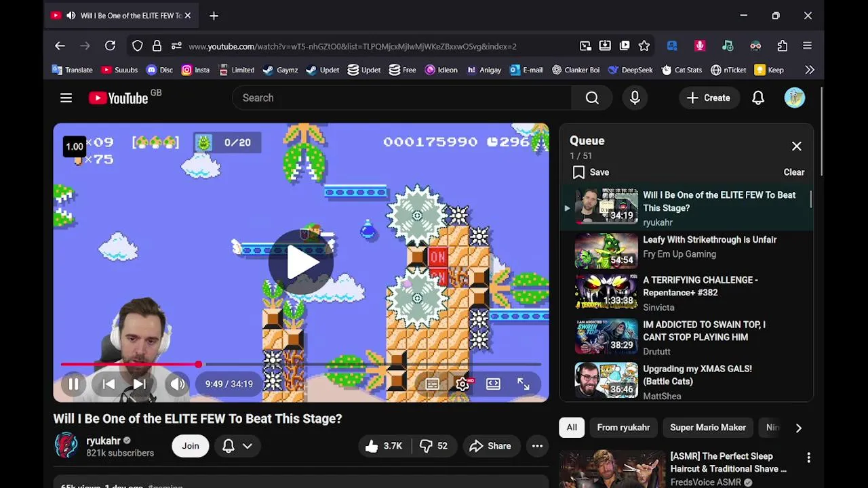The height and width of the screenshot is (488, 868).
Task: Mute the tab using the speaker icon
Action: (71, 16)
